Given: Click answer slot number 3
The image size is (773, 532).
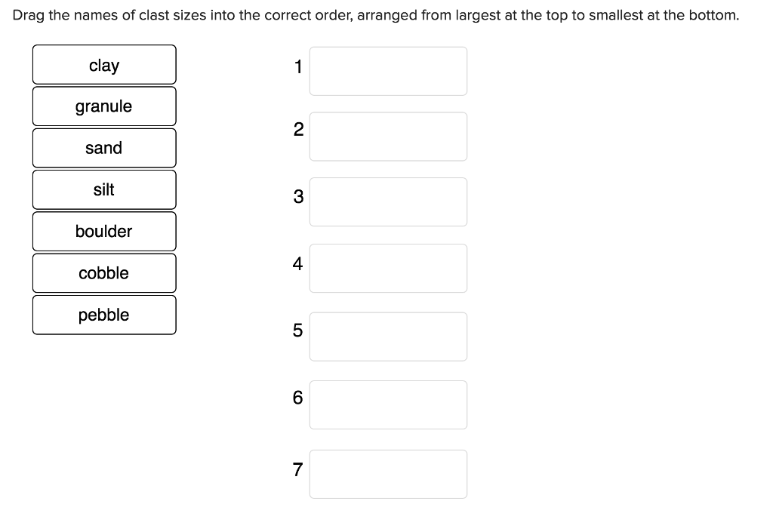Looking at the screenshot, I should 388,201.
